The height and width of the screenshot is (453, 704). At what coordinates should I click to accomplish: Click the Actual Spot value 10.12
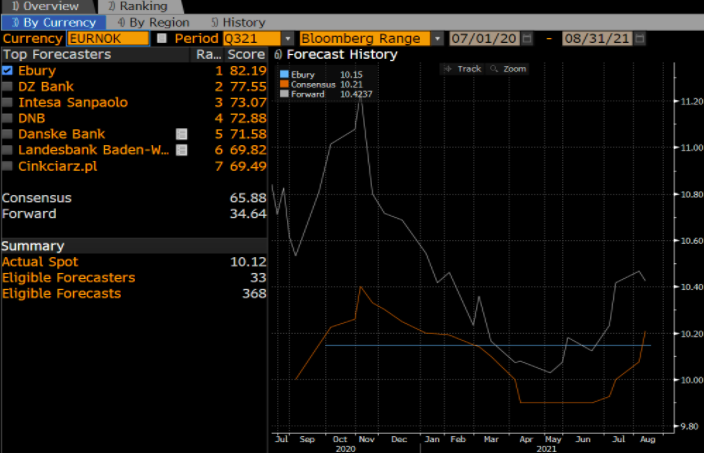tap(248, 262)
